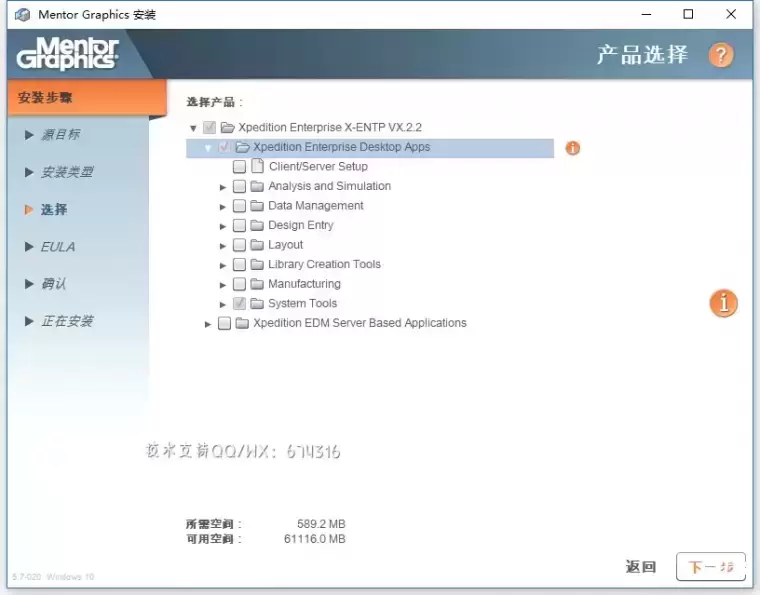760x595 pixels.
Task: Expand the Design Entry node
Action: pos(222,226)
